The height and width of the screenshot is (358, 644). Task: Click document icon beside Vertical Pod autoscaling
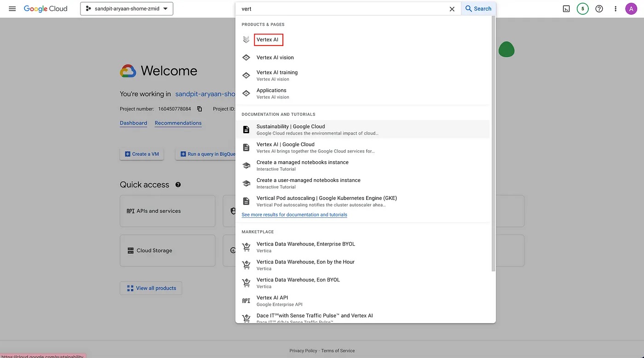(246, 201)
